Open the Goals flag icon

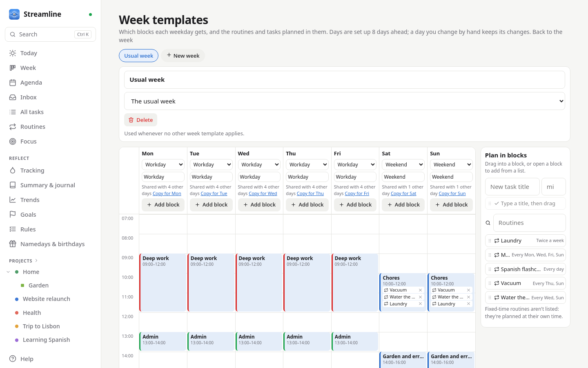pyautogui.click(x=13, y=215)
